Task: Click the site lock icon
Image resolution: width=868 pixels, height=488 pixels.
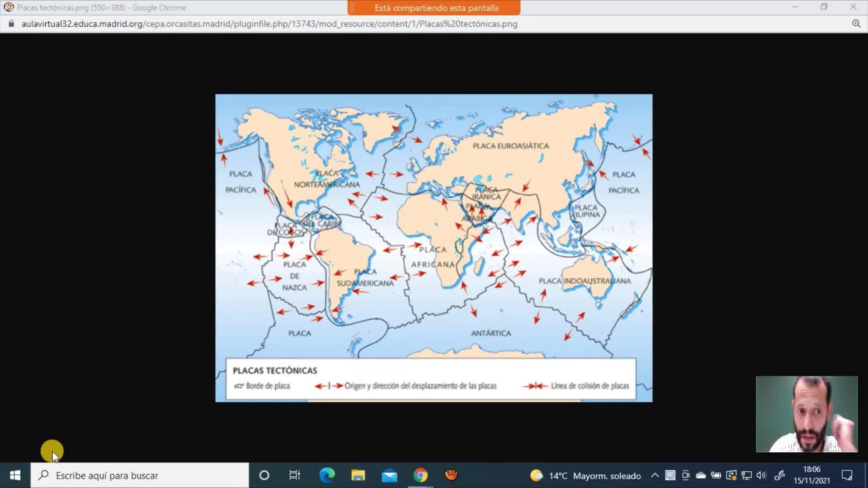Action: [x=12, y=23]
